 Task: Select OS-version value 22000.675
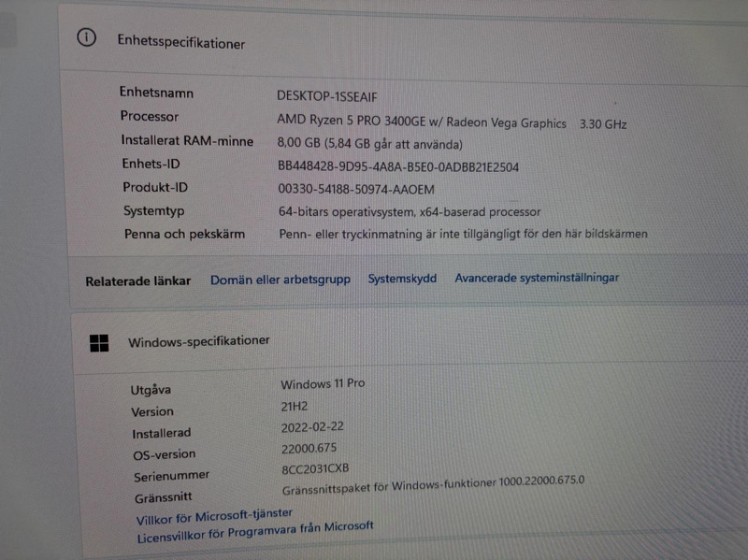[x=309, y=448]
